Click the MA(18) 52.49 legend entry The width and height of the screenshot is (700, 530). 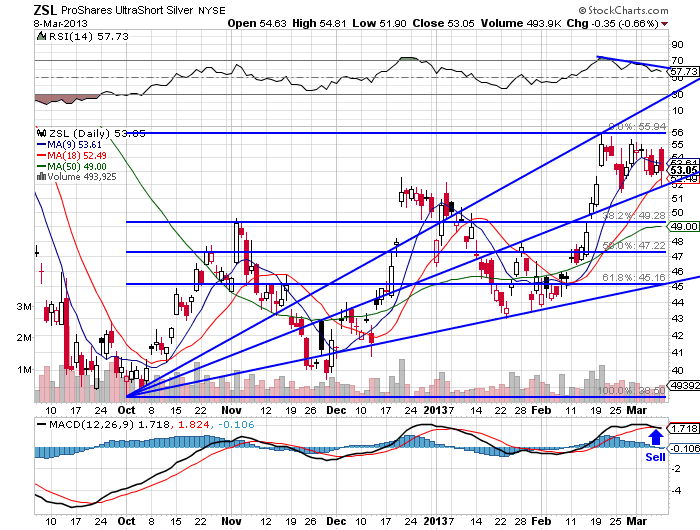click(71, 155)
